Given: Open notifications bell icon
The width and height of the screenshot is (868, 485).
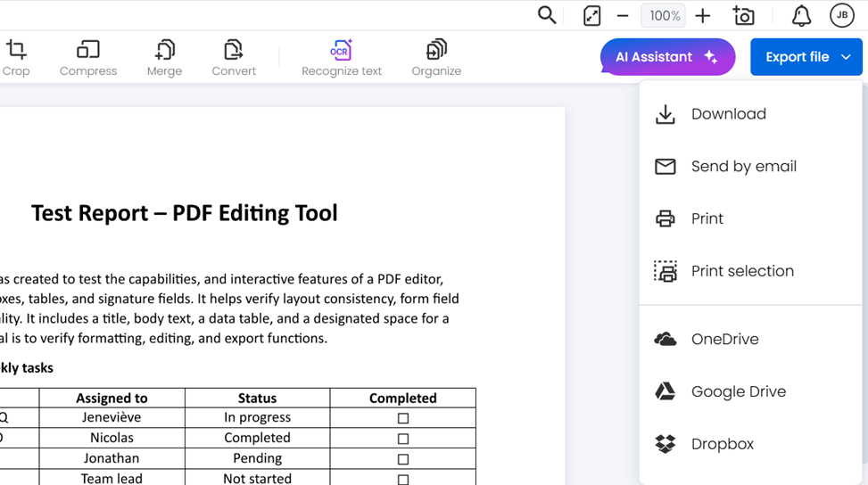Looking at the screenshot, I should click(x=801, y=15).
